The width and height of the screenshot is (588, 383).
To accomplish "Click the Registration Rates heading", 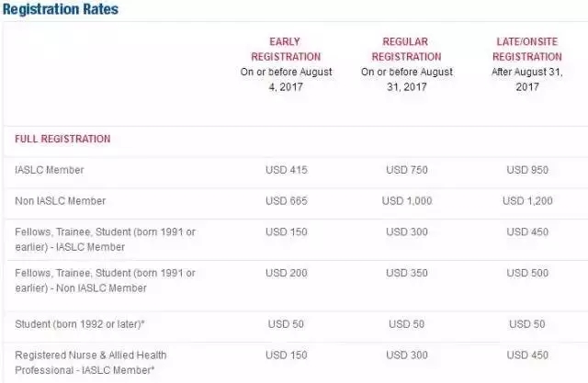I will tap(59, 9).
